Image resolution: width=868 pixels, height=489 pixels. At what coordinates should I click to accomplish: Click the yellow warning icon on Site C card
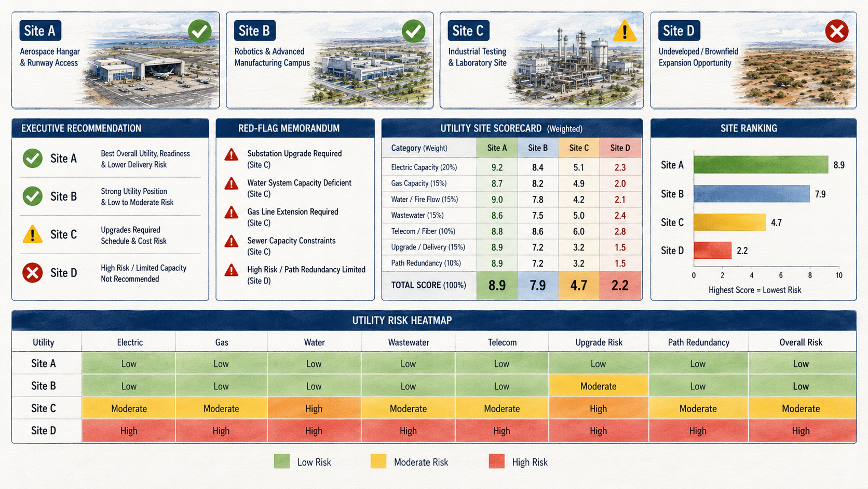[x=625, y=31]
